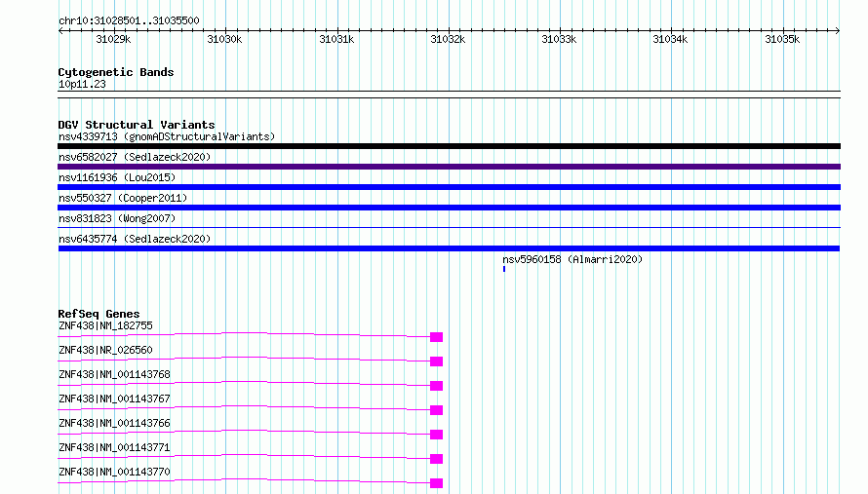The height and width of the screenshot is (494, 868).
Task: Click the RefSeq Genes track title
Action: [99, 314]
